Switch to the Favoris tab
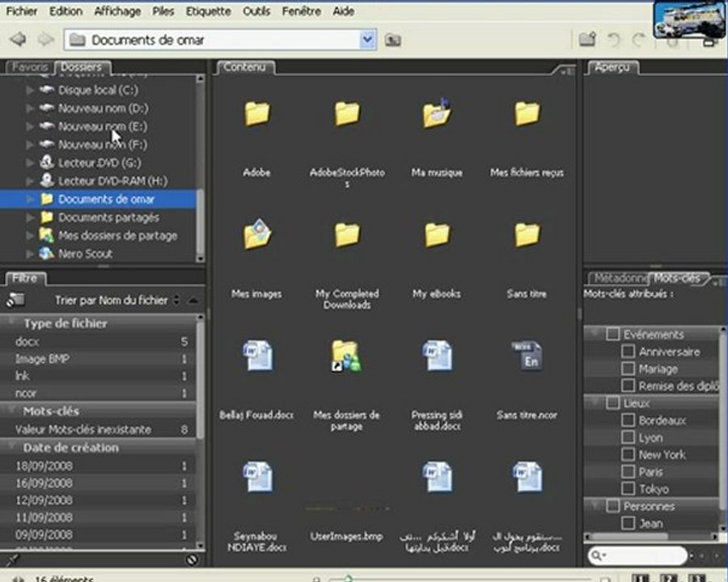Viewport: 728px width, 582px height. [x=30, y=67]
